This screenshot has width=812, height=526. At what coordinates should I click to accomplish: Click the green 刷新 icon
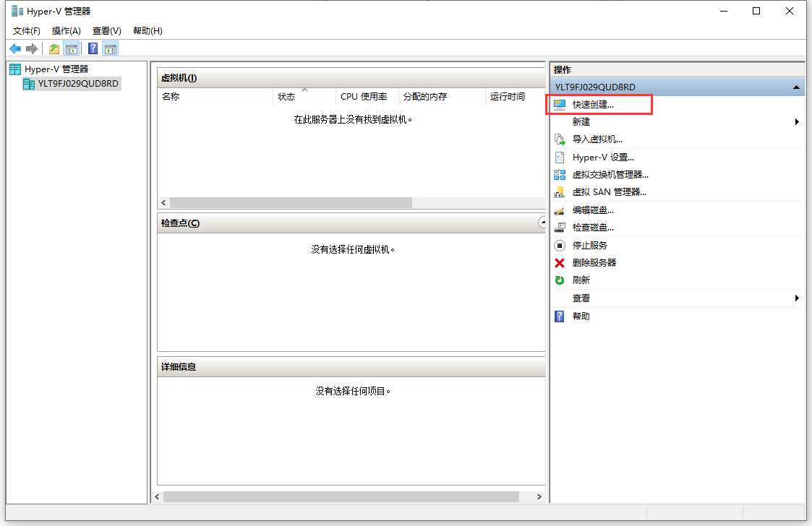coord(560,280)
